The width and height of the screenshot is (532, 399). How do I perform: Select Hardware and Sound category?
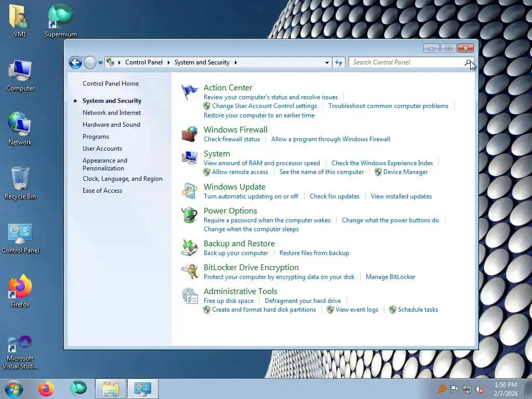pyautogui.click(x=111, y=125)
